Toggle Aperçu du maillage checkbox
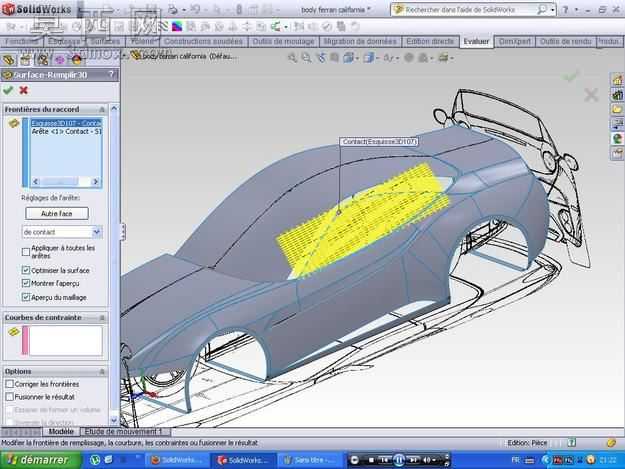The width and height of the screenshot is (625, 469). tap(26, 297)
